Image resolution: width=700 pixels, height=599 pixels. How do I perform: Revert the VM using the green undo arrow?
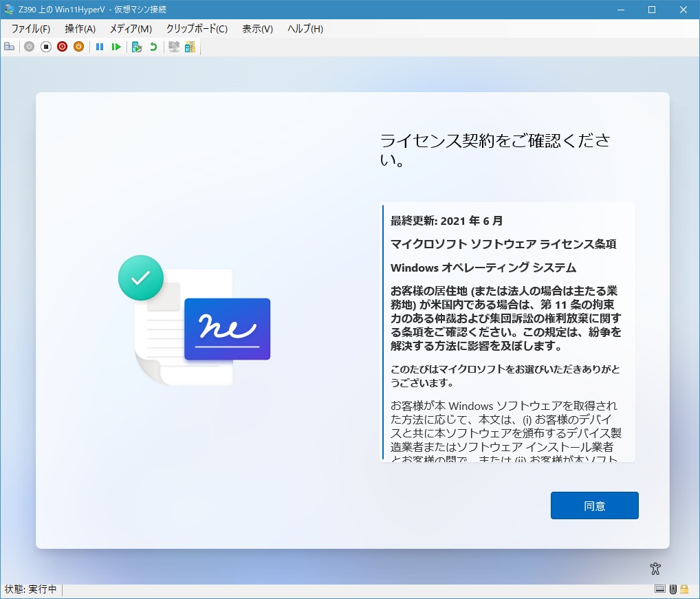[153, 46]
